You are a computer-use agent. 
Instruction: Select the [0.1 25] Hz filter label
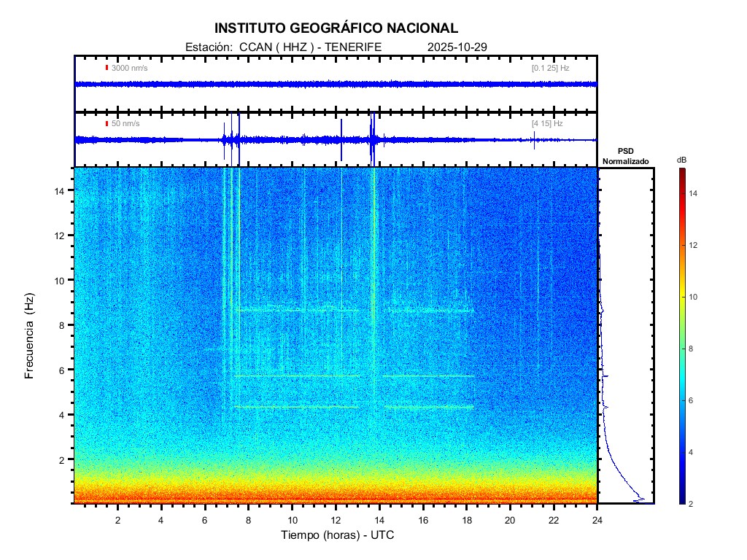(550, 68)
